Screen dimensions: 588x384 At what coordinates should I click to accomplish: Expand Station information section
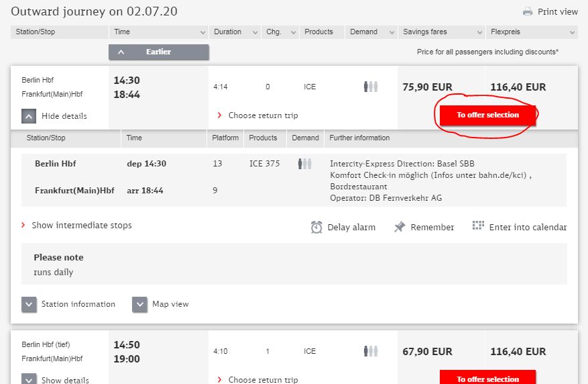tap(29, 304)
